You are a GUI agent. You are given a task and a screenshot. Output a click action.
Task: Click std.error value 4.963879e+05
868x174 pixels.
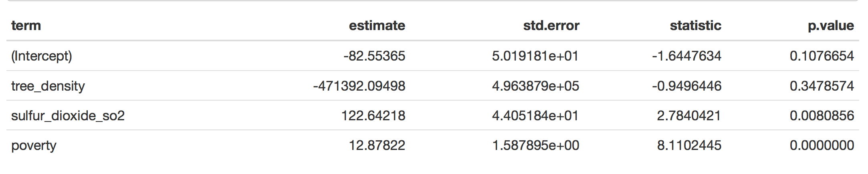(535, 86)
